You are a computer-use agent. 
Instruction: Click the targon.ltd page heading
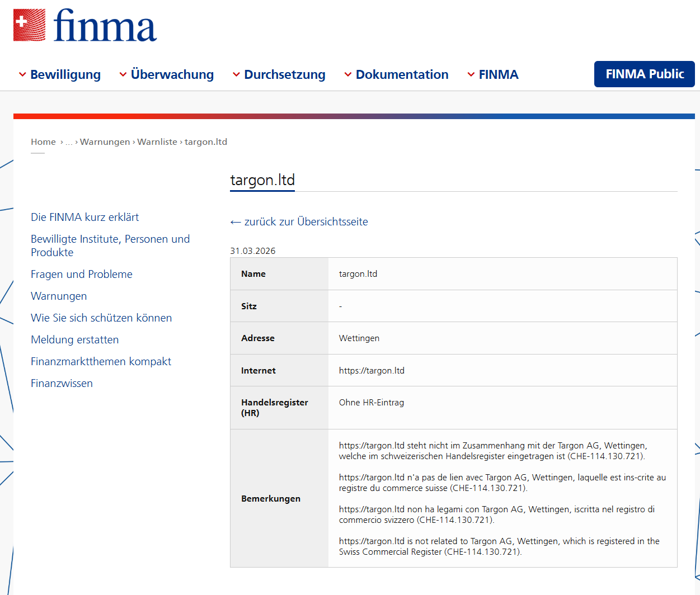coord(262,180)
